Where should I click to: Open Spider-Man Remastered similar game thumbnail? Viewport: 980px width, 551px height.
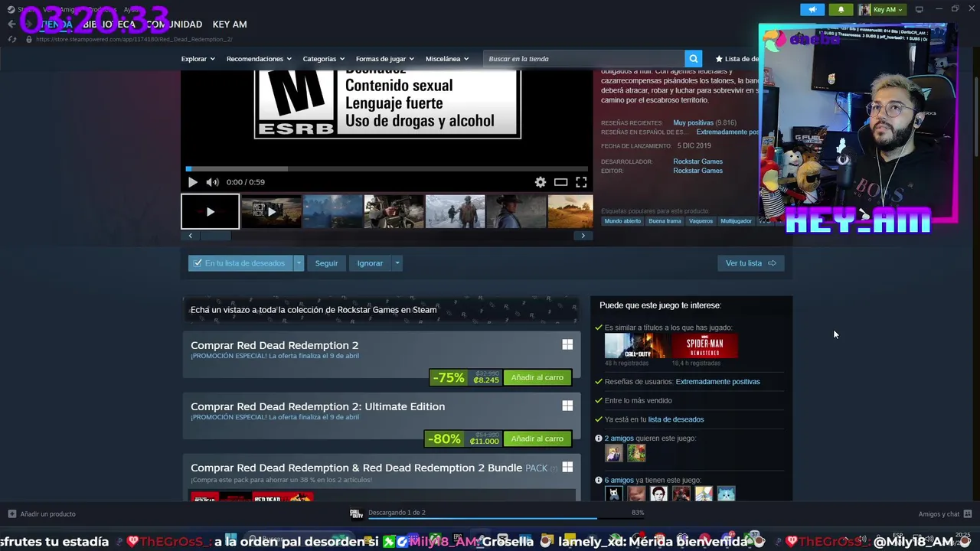tap(704, 346)
